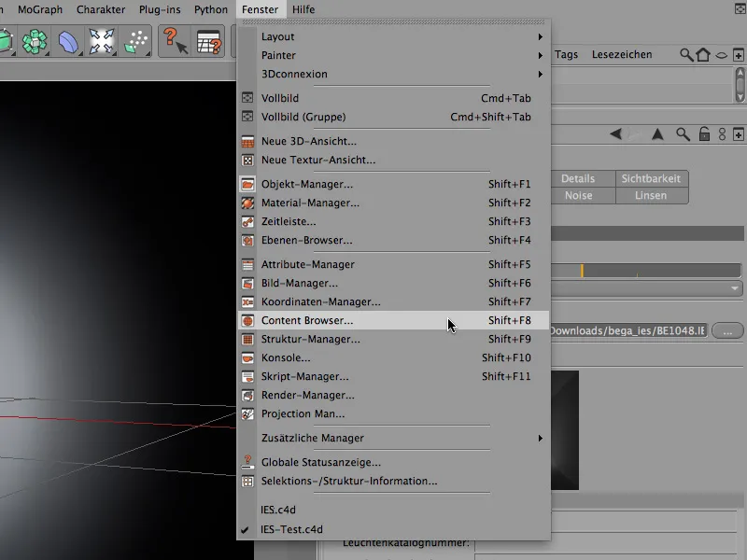Open context help via the question-mark cursor icon
The image size is (747, 560).
tap(176, 40)
